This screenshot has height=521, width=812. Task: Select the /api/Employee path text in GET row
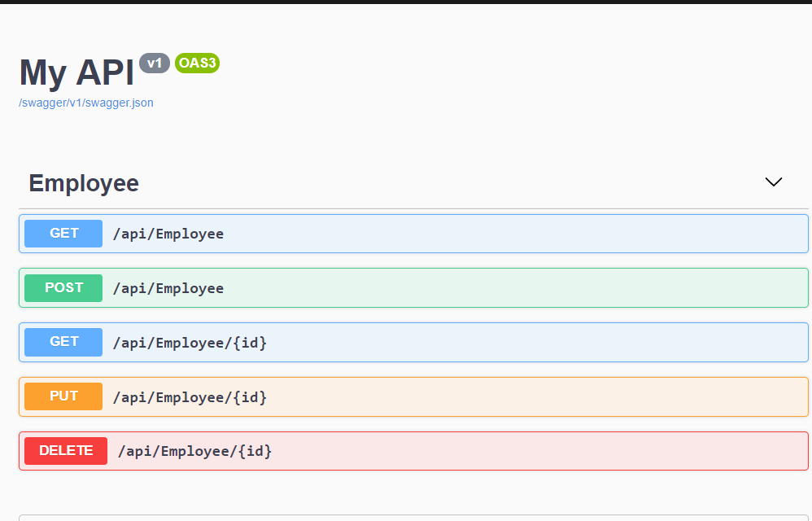(168, 234)
